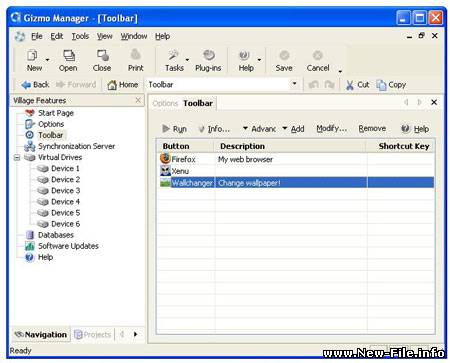Image resolution: width=450 pixels, height=363 pixels.
Task: Click the Help icon in main toolbar
Action: (244, 55)
